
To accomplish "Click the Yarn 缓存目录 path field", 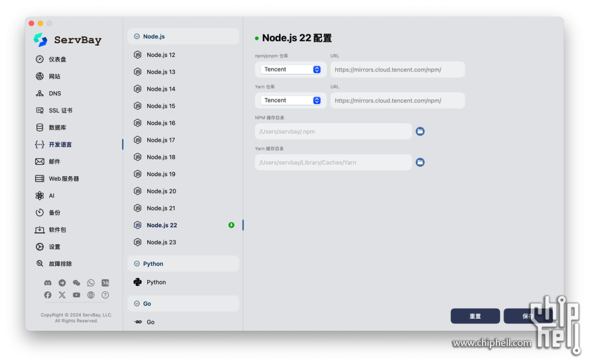I will point(333,163).
